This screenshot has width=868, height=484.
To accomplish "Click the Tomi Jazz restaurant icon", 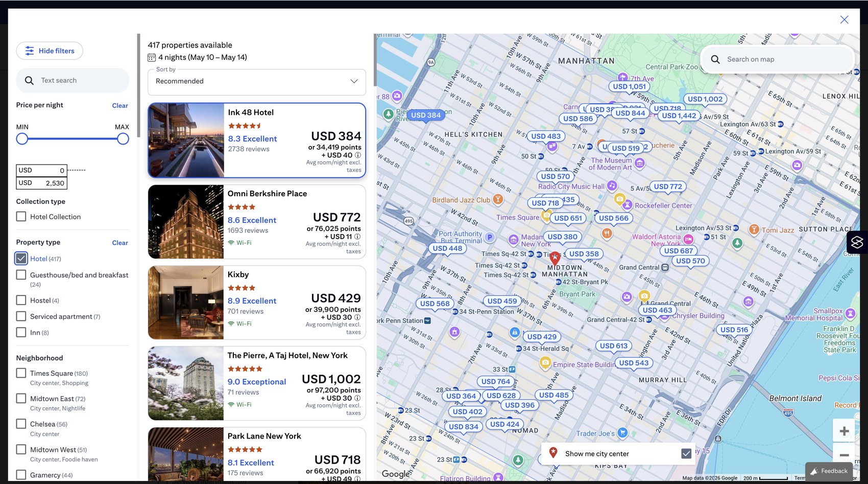I will pos(754,229).
